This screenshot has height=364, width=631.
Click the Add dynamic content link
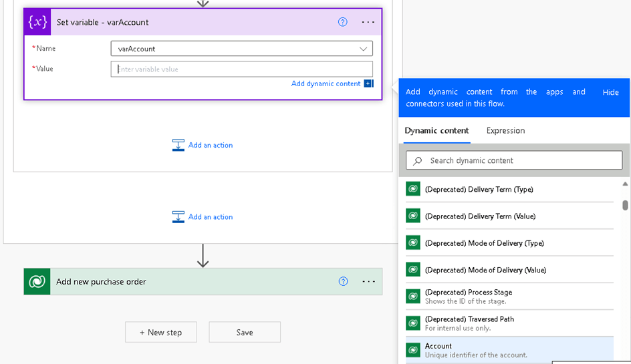326,83
